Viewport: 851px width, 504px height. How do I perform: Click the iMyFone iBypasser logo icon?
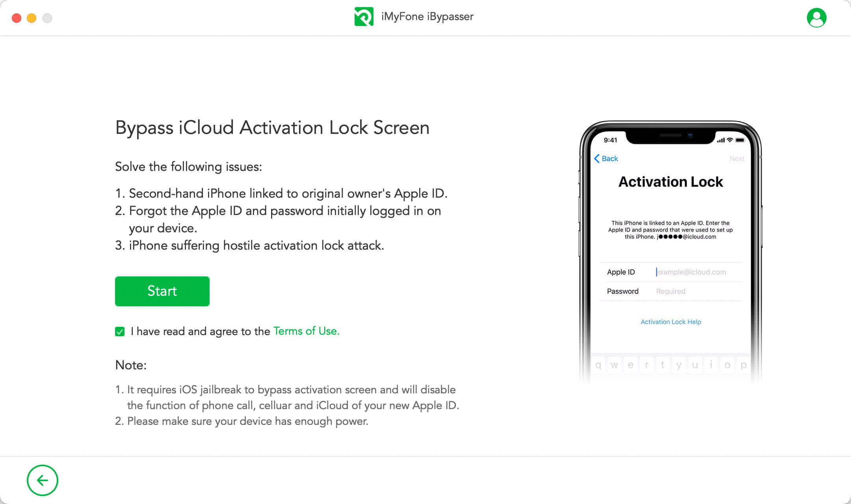point(363,16)
